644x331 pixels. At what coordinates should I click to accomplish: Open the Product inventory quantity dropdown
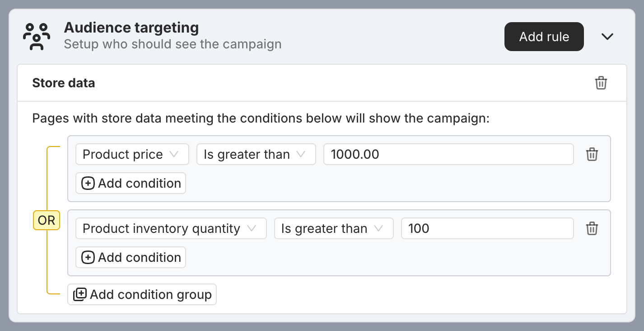pyautogui.click(x=171, y=229)
